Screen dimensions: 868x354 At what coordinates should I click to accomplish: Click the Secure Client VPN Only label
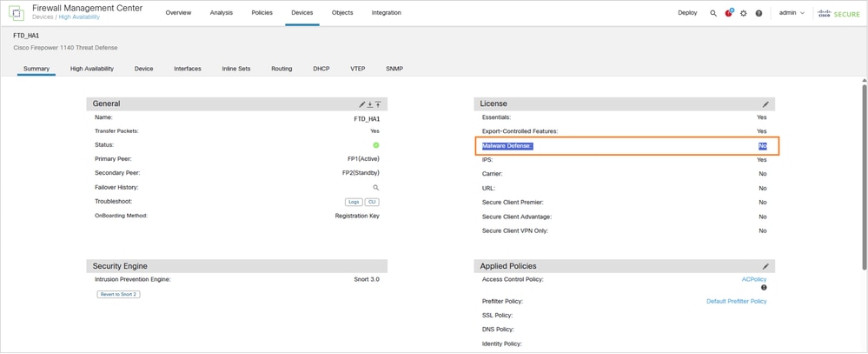point(515,230)
